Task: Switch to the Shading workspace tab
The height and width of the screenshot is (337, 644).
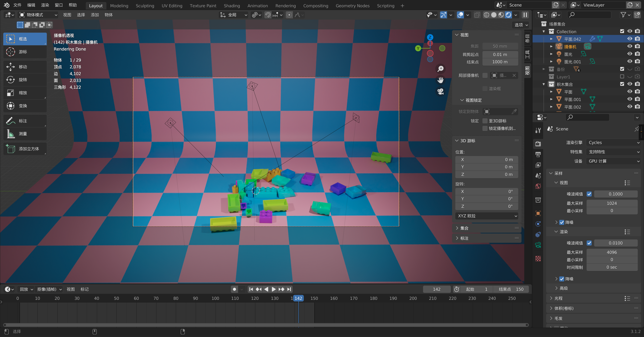Action: pyautogui.click(x=232, y=6)
